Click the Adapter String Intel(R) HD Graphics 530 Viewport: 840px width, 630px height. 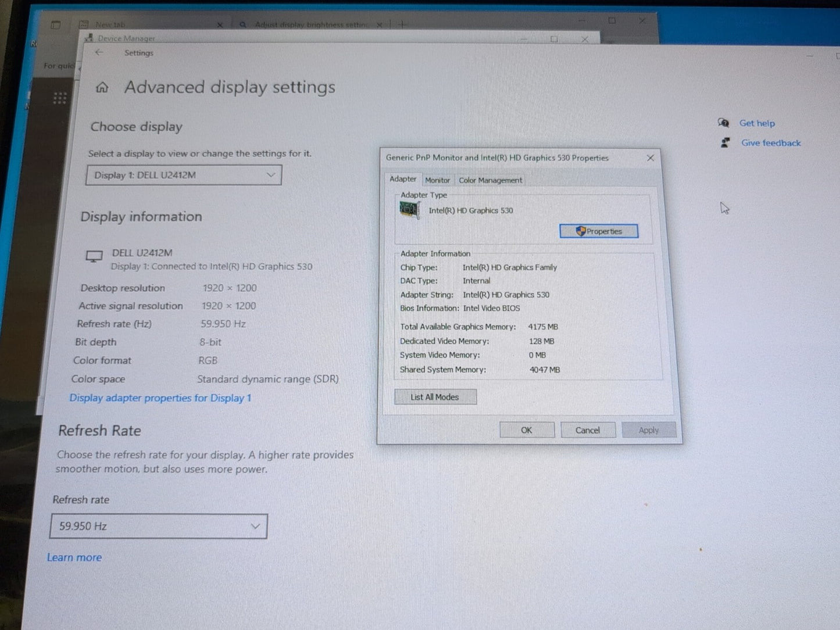506,295
